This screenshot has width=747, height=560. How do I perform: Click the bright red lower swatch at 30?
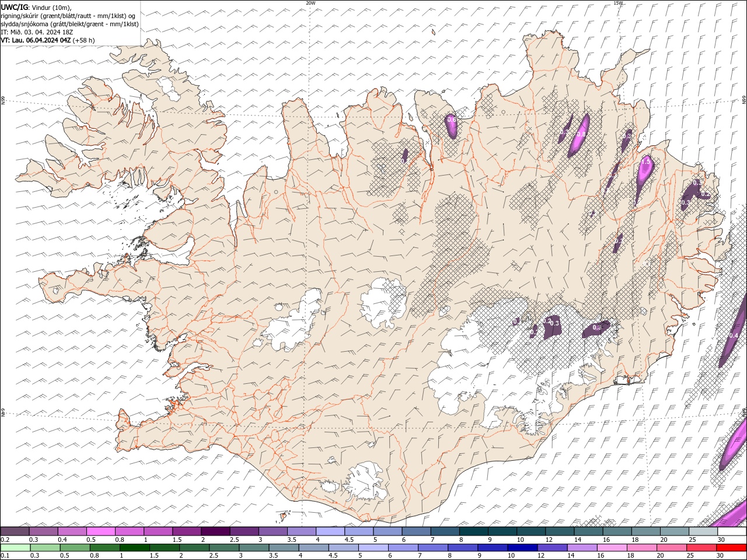[732, 548]
